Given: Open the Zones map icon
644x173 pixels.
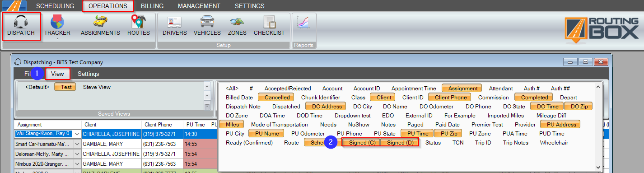Looking at the screenshot, I should pyautogui.click(x=237, y=22).
